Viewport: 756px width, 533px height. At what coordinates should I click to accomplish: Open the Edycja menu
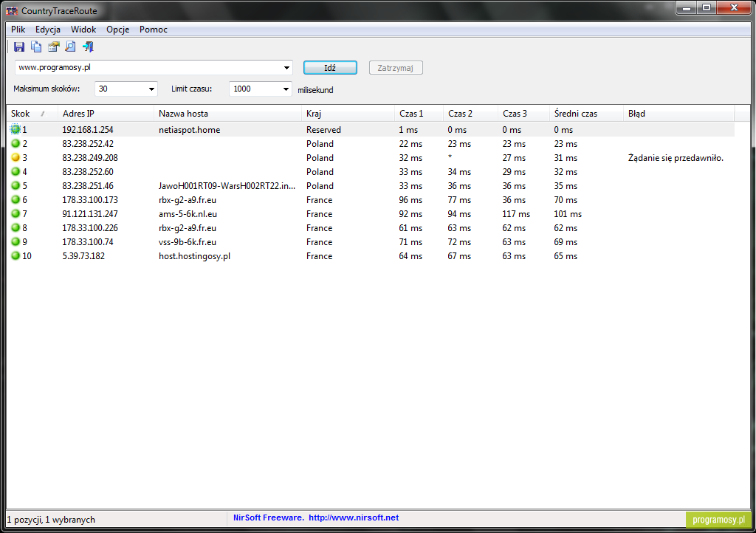tap(48, 30)
